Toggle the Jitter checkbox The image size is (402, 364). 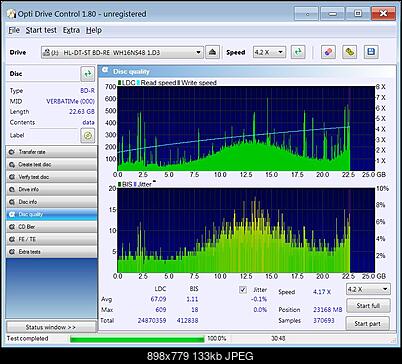(x=243, y=290)
